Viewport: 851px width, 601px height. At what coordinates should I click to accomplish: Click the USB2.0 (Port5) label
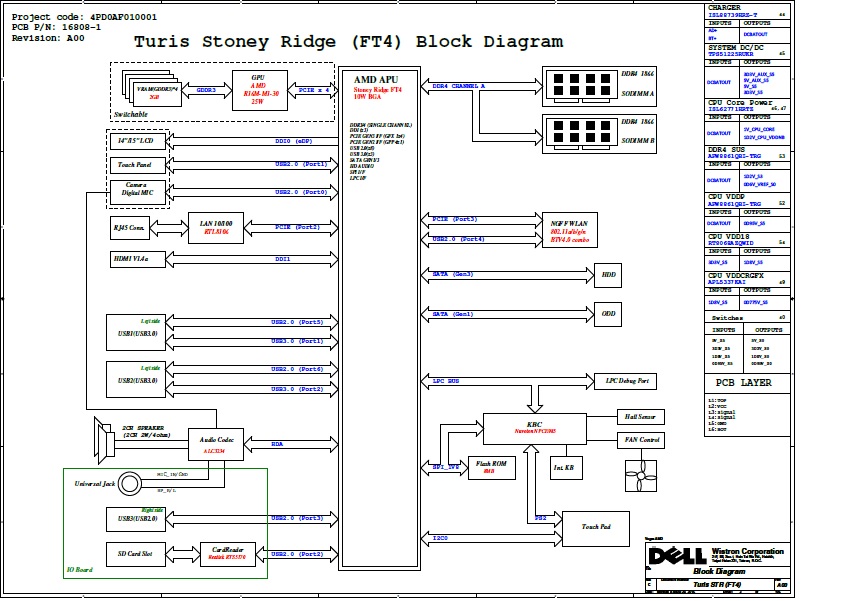click(x=297, y=322)
